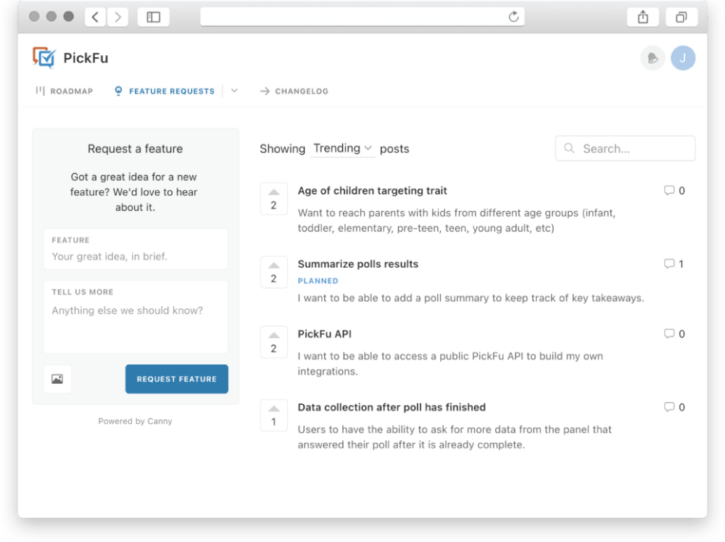
Task: Open the Changelog tab
Action: click(294, 91)
